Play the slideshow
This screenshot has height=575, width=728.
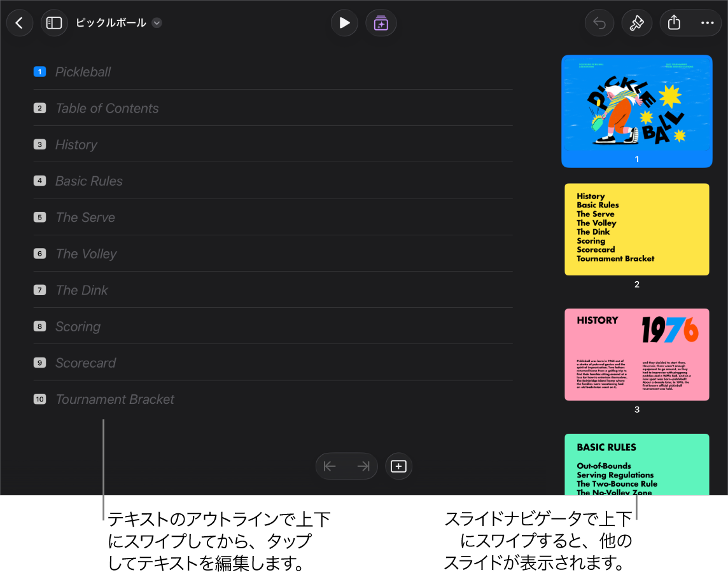pyautogui.click(x=344, y=23)
